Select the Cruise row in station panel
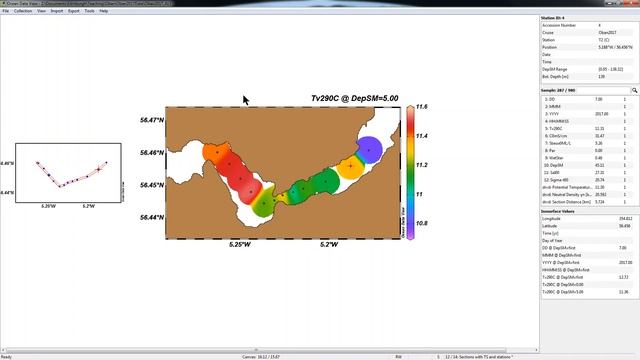Image resolution: width=640 pixels, height=360 pixels. [588, 33]
